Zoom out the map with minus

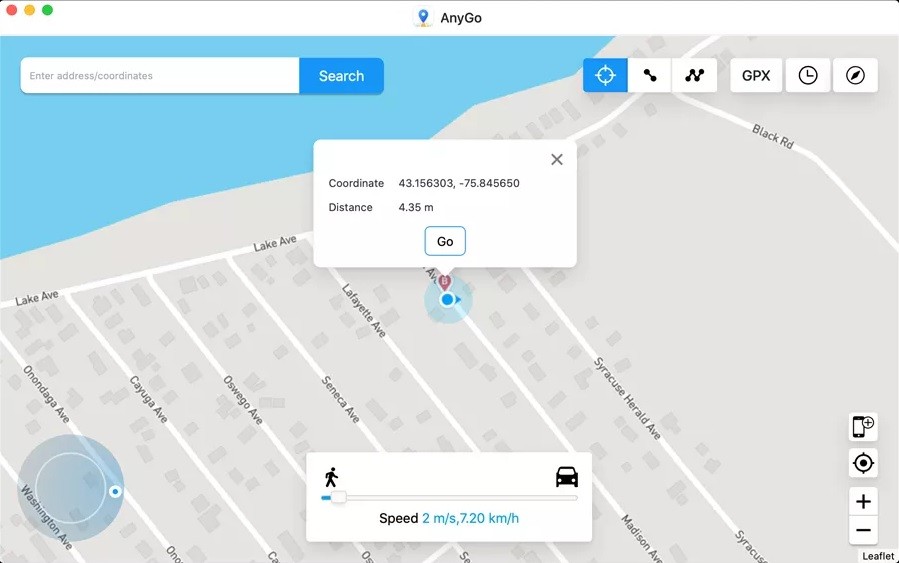pos(863,530)
